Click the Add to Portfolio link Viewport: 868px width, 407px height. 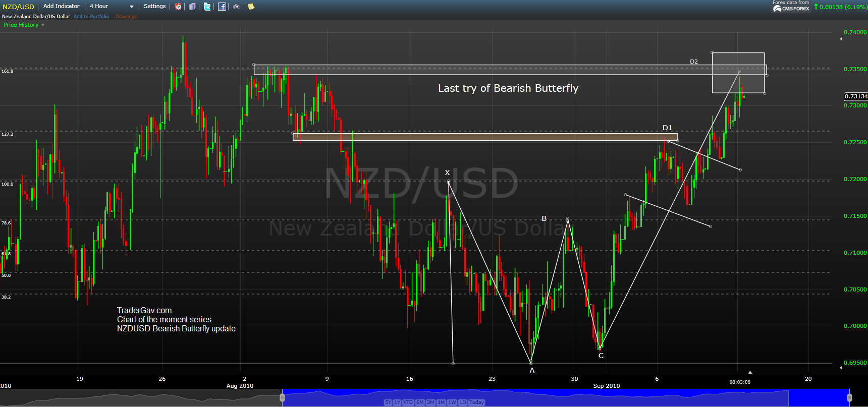click(91, 17)
